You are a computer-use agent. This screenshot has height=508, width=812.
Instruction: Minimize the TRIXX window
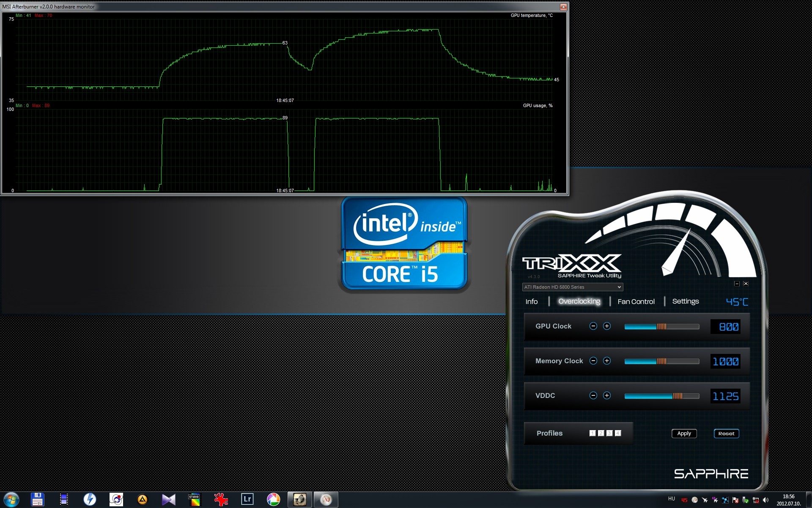737,284
